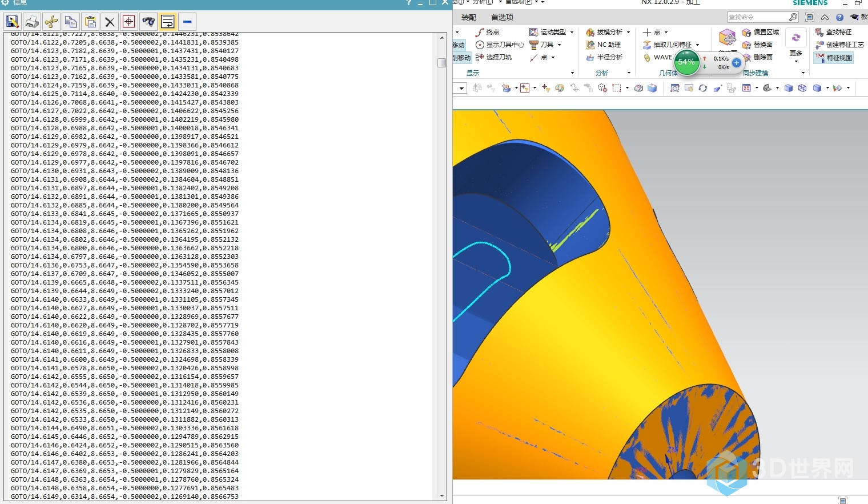The width and height of the screenshot is (868, 504).
Task: Click the scroll up arrow of the Information list
Action: [x=441, y=38]
